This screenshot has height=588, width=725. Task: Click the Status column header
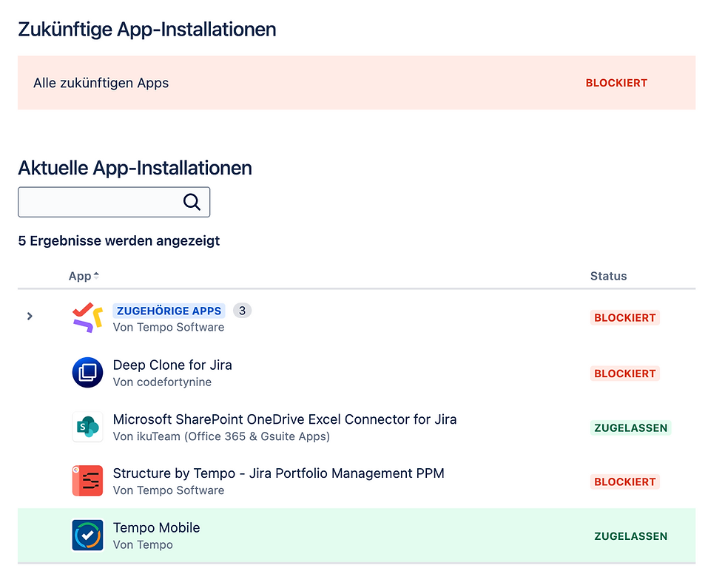pos(608,276)
